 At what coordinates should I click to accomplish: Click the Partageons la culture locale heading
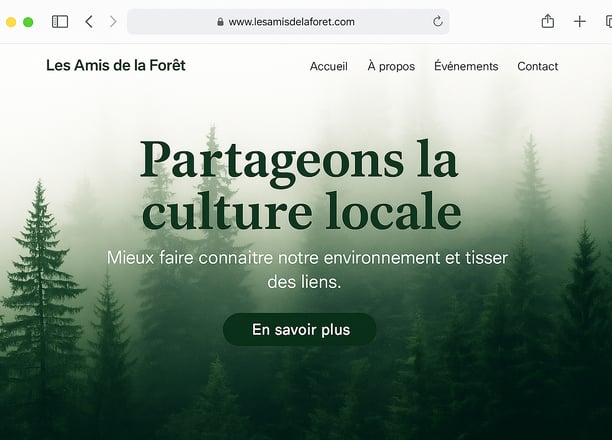coord(301,185)
